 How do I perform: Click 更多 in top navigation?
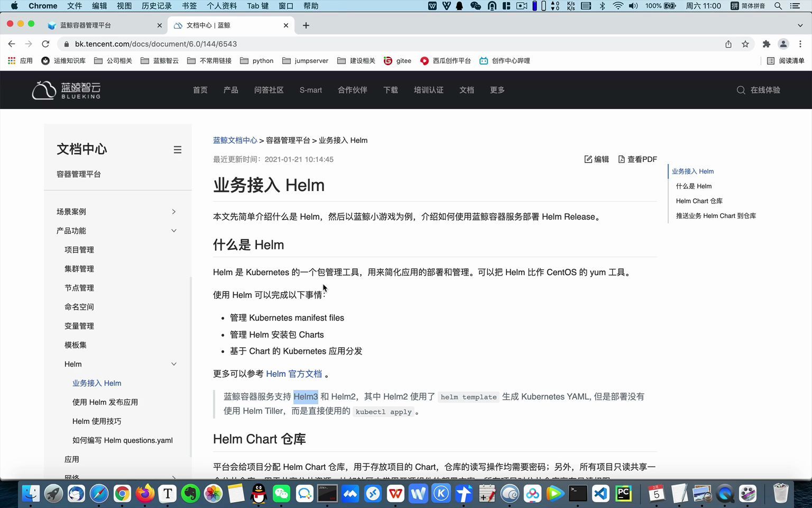(x=497, y=90)
